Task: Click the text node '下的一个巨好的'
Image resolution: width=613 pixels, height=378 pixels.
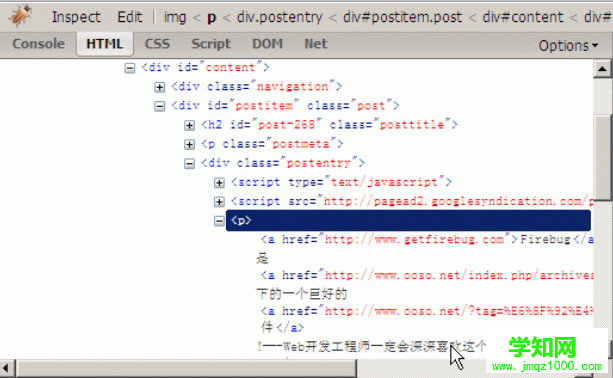Action: tap(302, 294)
